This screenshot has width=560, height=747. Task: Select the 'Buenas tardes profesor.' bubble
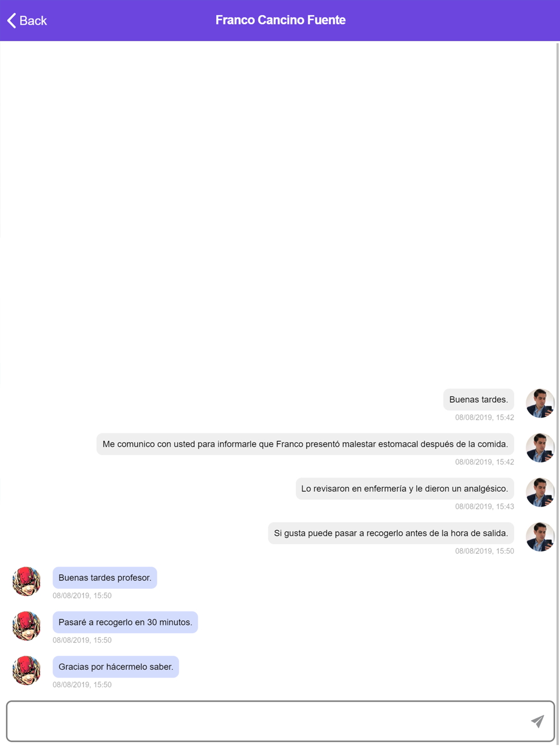coord(105,577)
